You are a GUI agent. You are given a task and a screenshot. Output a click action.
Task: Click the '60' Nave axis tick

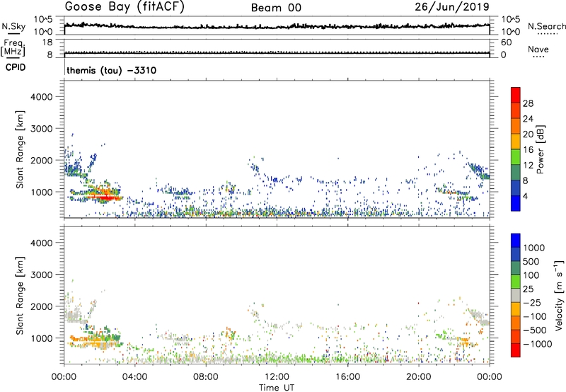click(x=506, y=42)
